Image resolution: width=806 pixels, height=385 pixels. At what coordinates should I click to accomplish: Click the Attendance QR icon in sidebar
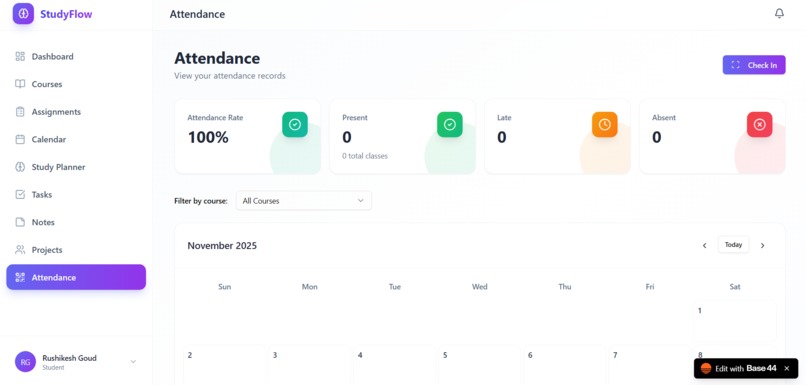pos(20,278)
